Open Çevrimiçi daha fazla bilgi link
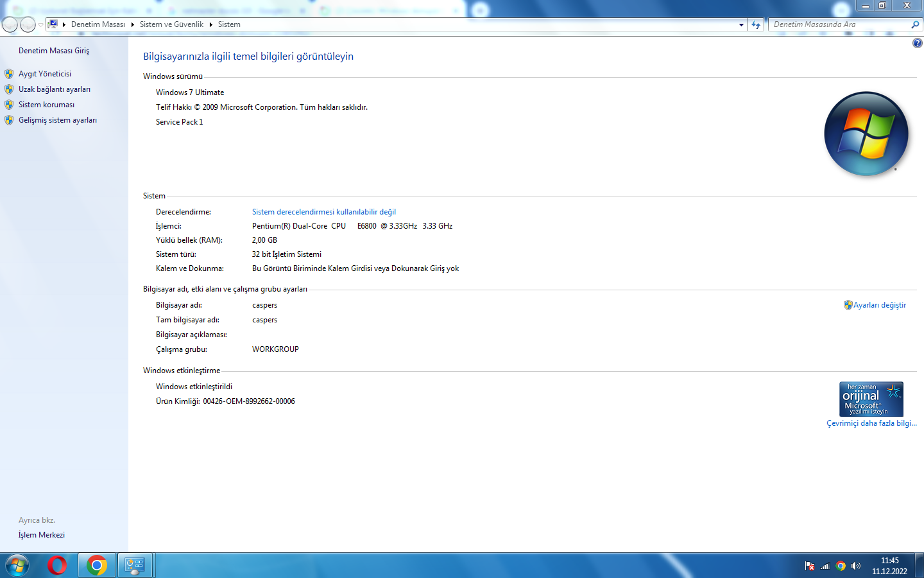The width and height of the screenshot is (924, 578). click(x=871, y=423)
